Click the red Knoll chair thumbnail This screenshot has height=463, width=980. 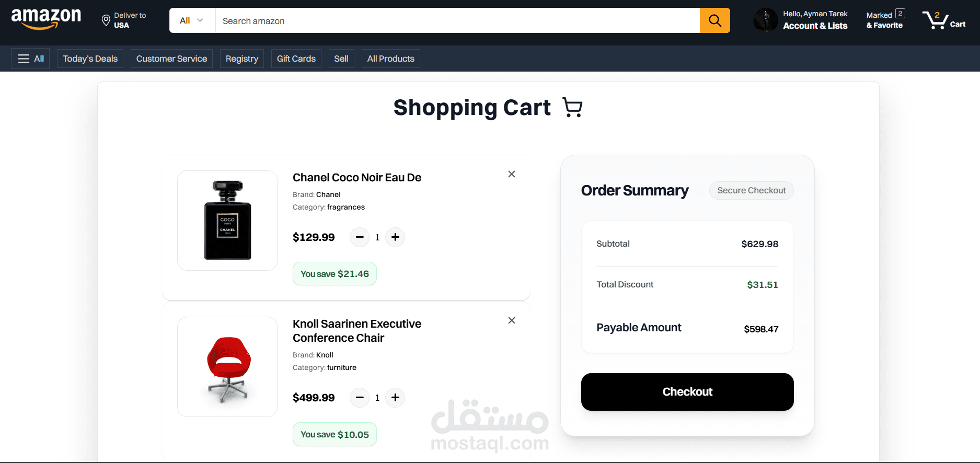[x=227, y=367]
